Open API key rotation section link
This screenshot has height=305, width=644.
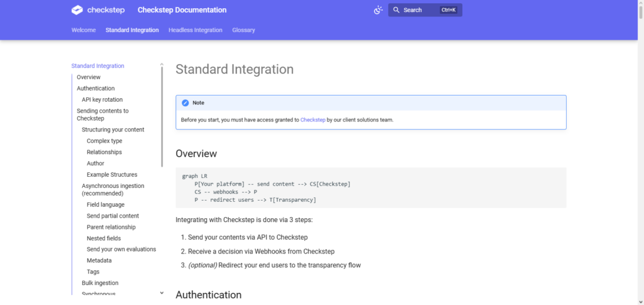103,100
